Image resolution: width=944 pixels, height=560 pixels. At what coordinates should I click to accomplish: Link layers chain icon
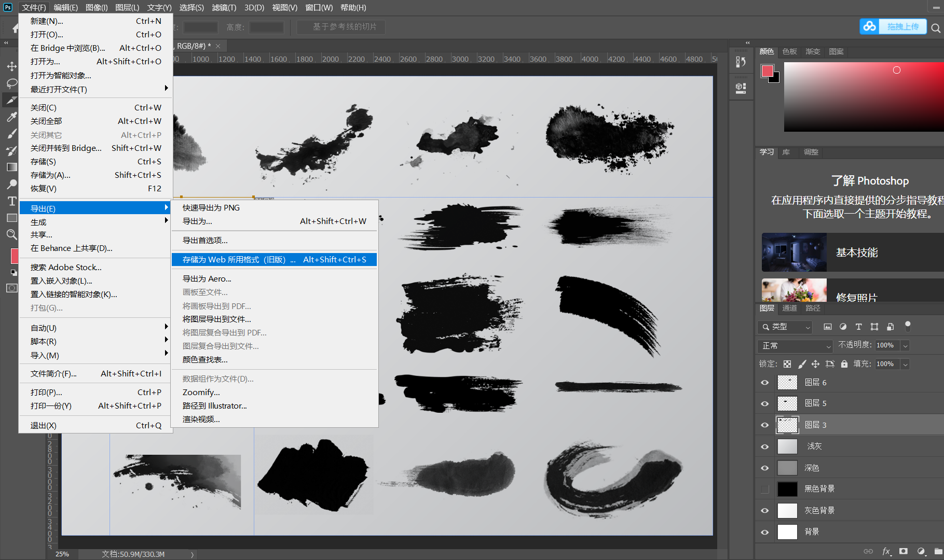(x=868, y=551)
